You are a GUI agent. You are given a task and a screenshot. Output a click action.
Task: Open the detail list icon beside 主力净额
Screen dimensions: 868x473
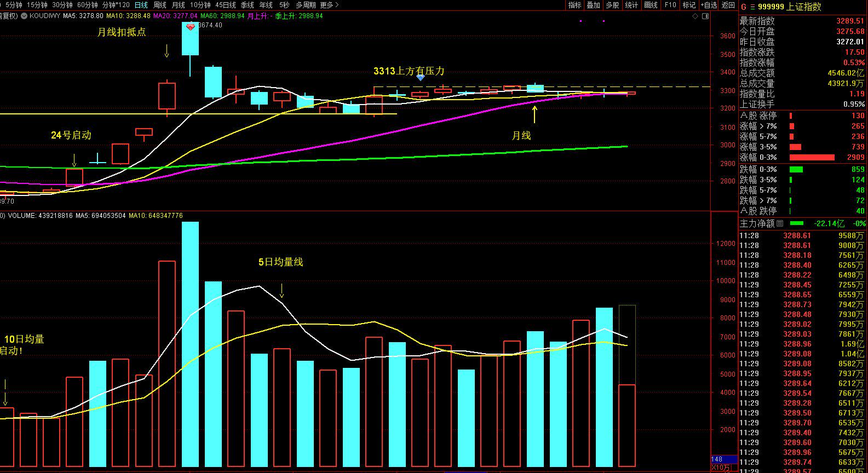click(x=780, y=223)
